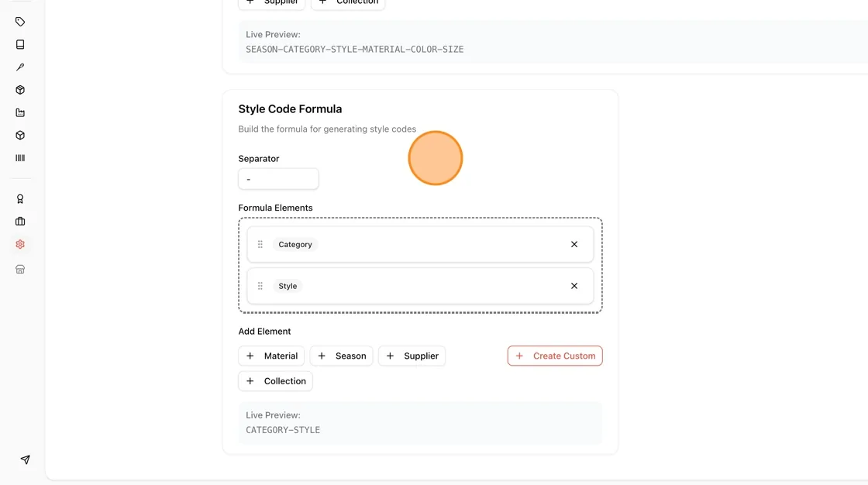
Task: Click "Build the formula for generating style codes"
Action: pyautogui.click(x=327, y=129)
